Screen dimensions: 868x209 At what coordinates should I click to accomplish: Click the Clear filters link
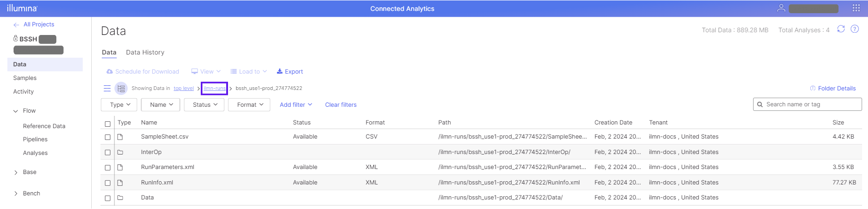[341, 104]
